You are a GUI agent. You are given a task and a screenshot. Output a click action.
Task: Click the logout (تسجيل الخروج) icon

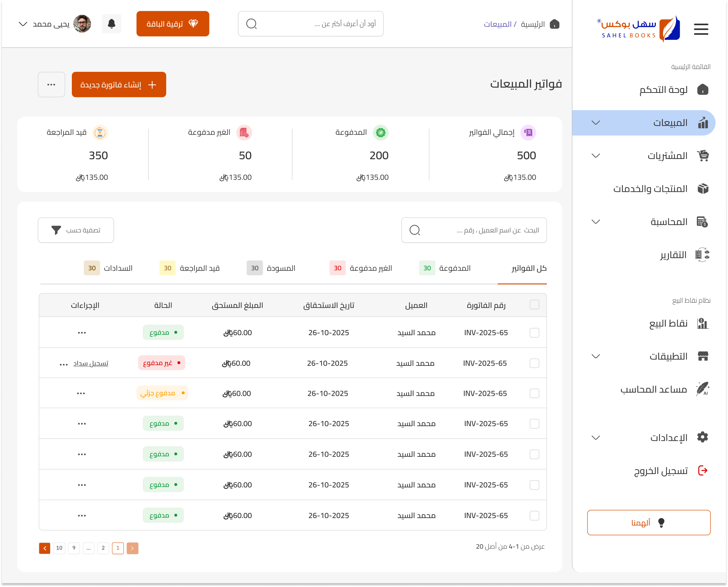point(703,470)
